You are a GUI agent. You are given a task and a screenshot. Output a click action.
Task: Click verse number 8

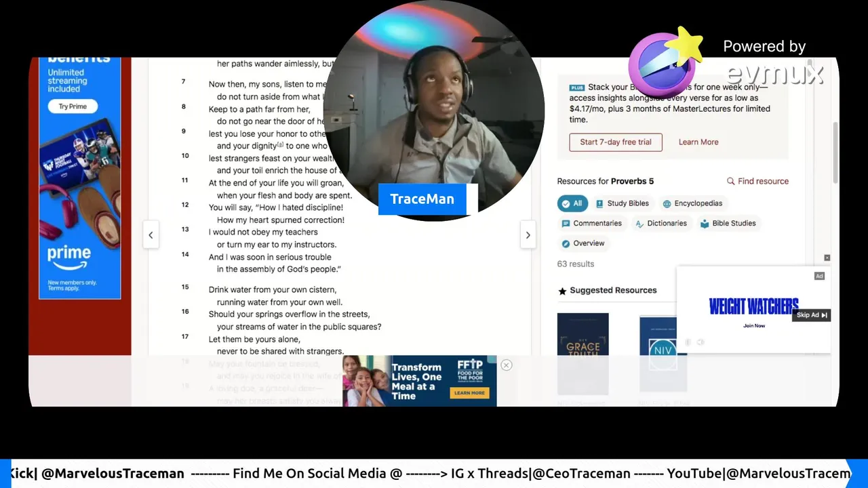click(x=183, y=107)
